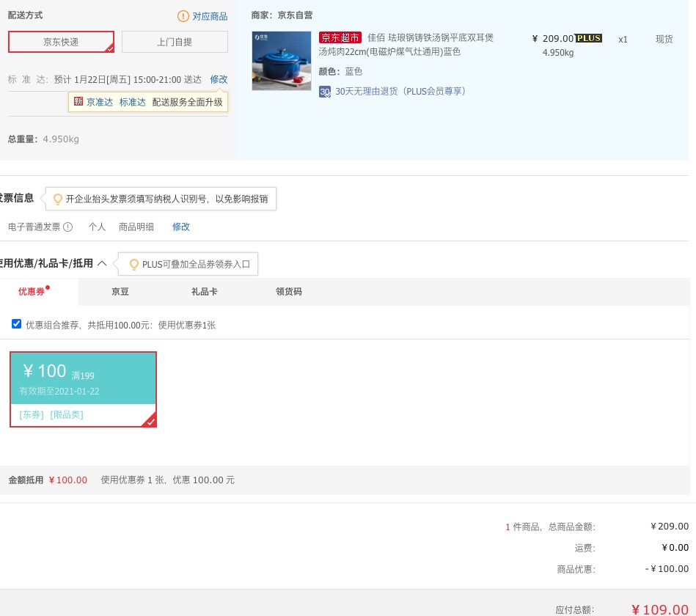Screen dimensions: 696x616
Task: Click 颜色：蓝色 attribute text
Action: click(340, 71)
